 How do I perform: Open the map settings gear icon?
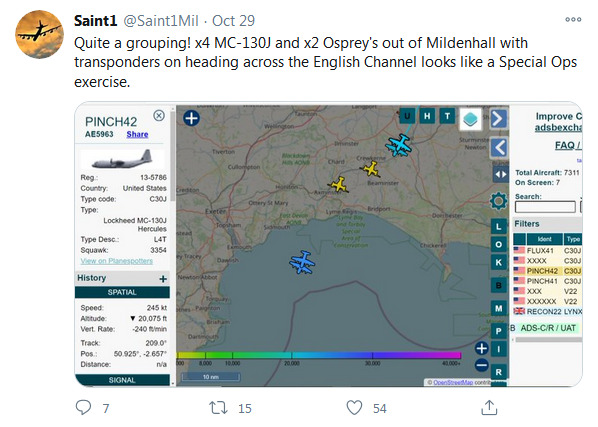498,201
